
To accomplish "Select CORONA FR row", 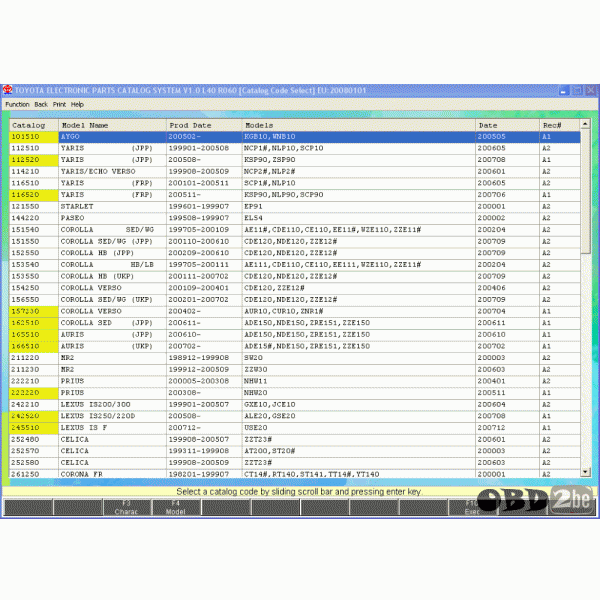I will pos(295,474).
